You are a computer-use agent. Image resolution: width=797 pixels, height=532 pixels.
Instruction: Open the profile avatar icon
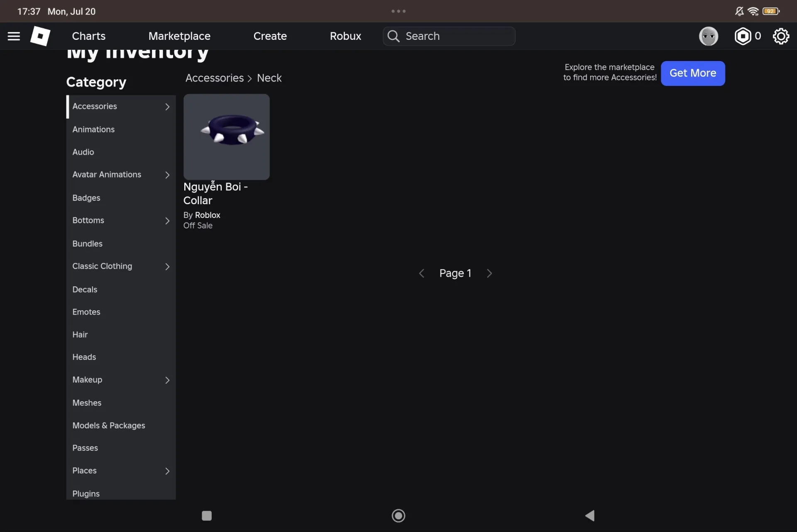(x=708, y=36)
